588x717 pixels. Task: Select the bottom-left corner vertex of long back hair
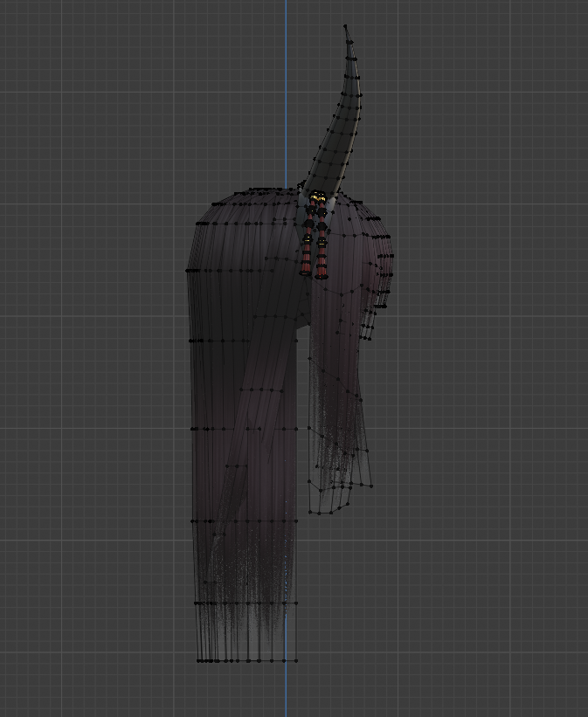click(x=198, y=661)
